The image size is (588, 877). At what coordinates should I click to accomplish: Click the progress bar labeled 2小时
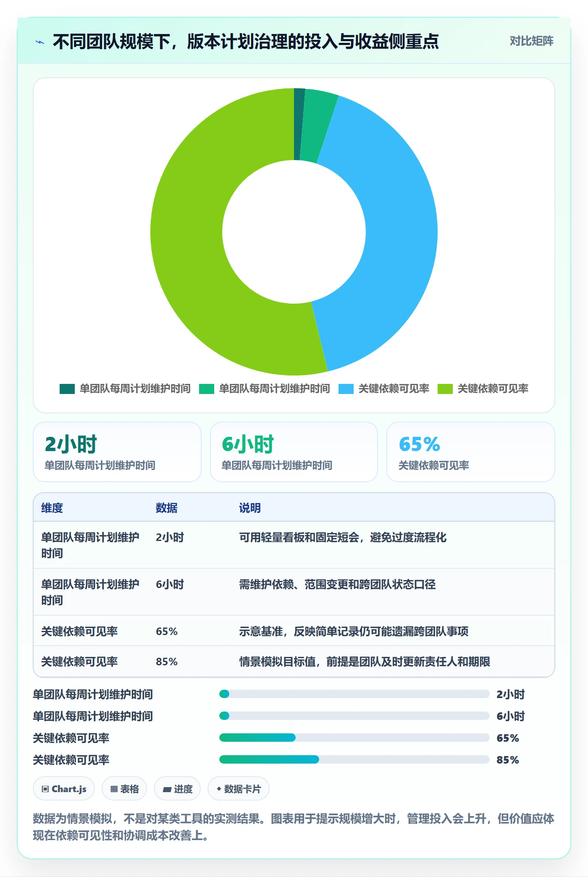tap(354, 694)
